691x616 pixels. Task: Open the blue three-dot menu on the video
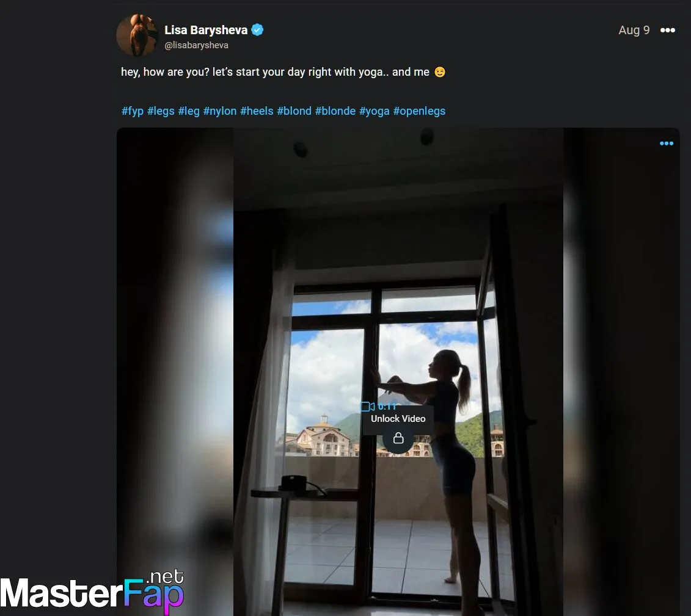coord(667,143)
